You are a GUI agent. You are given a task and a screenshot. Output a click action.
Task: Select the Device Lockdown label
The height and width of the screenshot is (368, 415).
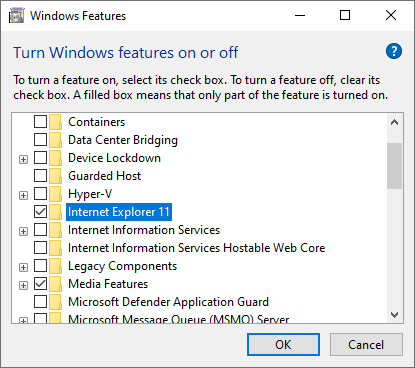click(x=114, y=158)
